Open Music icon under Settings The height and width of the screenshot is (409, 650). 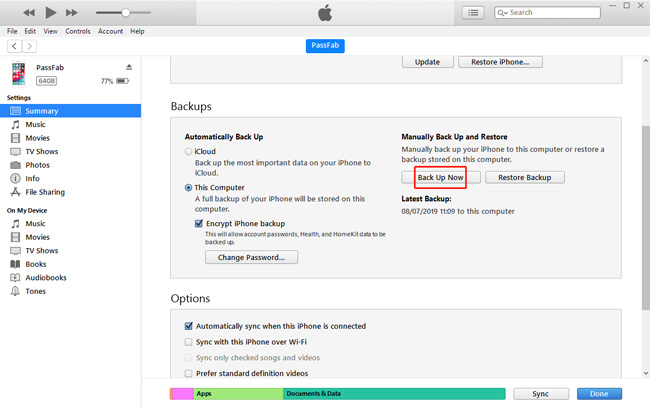[15, 124]
